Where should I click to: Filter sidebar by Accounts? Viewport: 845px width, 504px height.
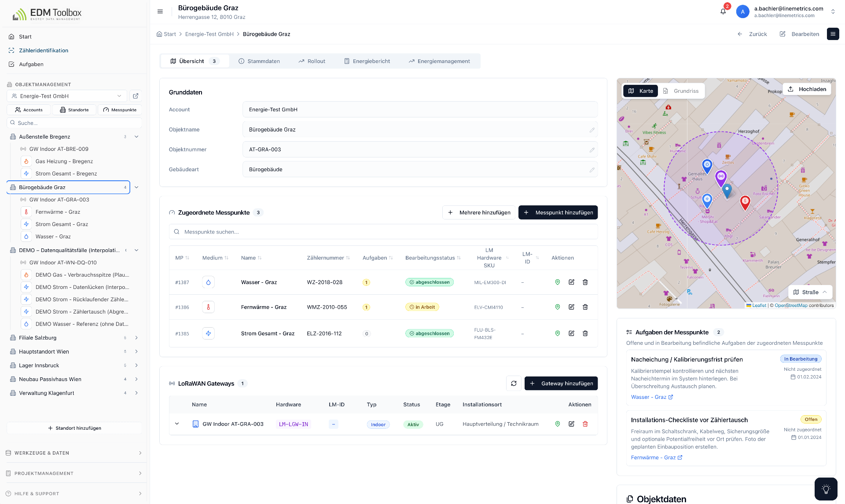29,110
